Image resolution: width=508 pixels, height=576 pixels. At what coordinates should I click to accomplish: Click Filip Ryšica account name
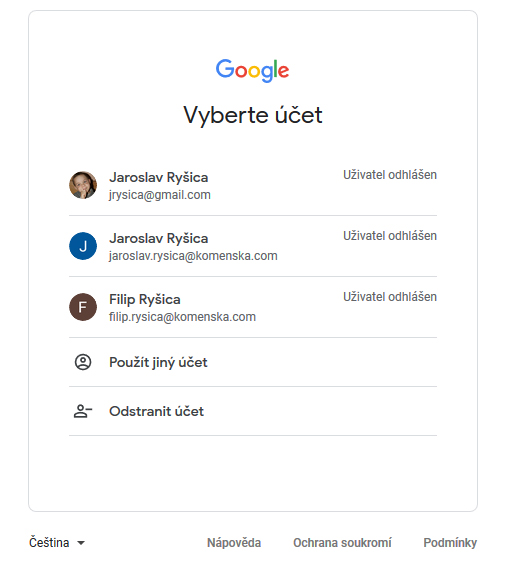pyautogui.click(x=145, y=299)
